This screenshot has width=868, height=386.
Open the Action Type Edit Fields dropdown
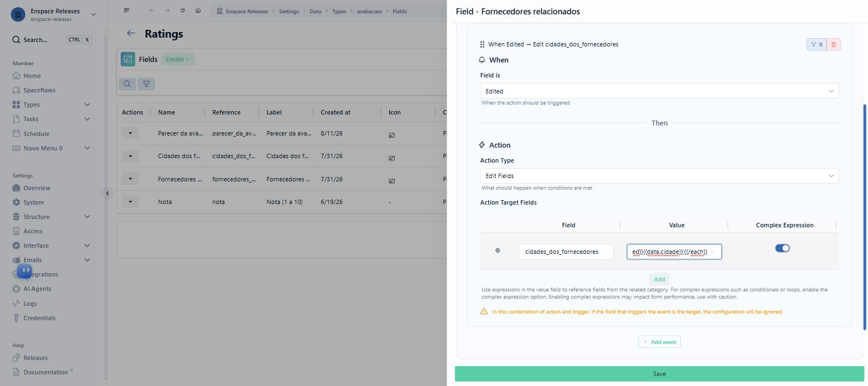(659, 176)
